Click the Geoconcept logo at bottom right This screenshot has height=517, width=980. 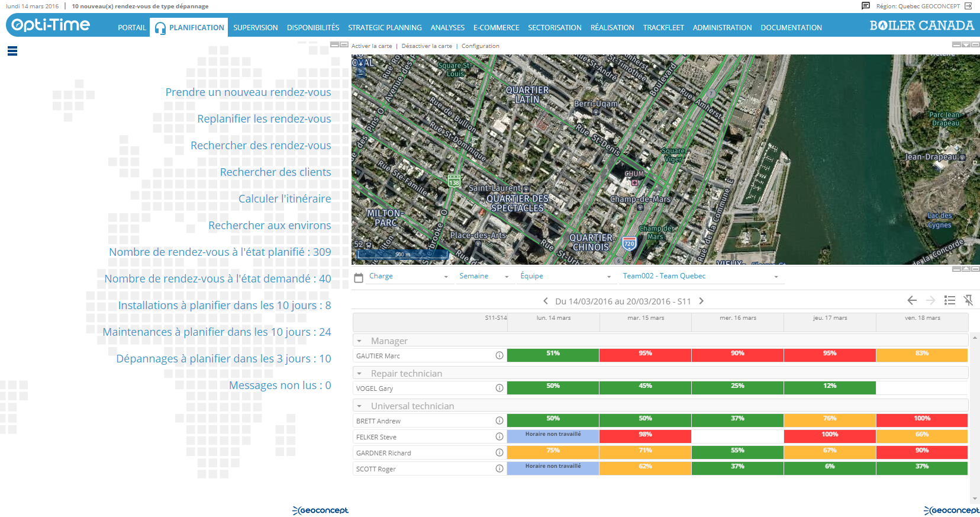point(952,510)
